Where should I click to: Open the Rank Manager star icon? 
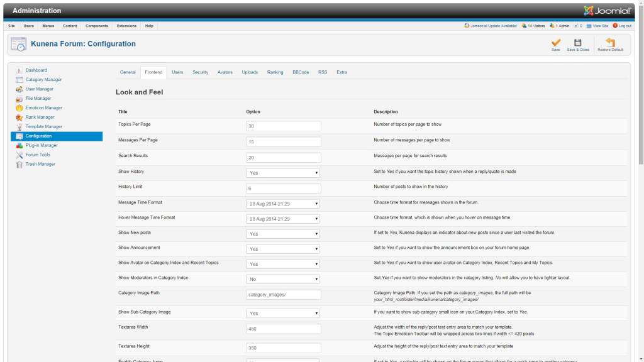click(19, 118)
